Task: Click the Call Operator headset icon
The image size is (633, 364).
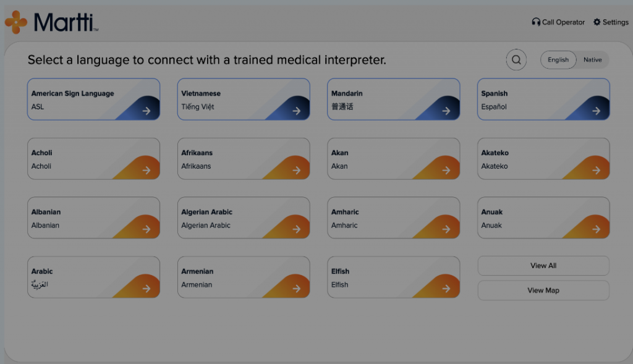Action: point(536,22)
